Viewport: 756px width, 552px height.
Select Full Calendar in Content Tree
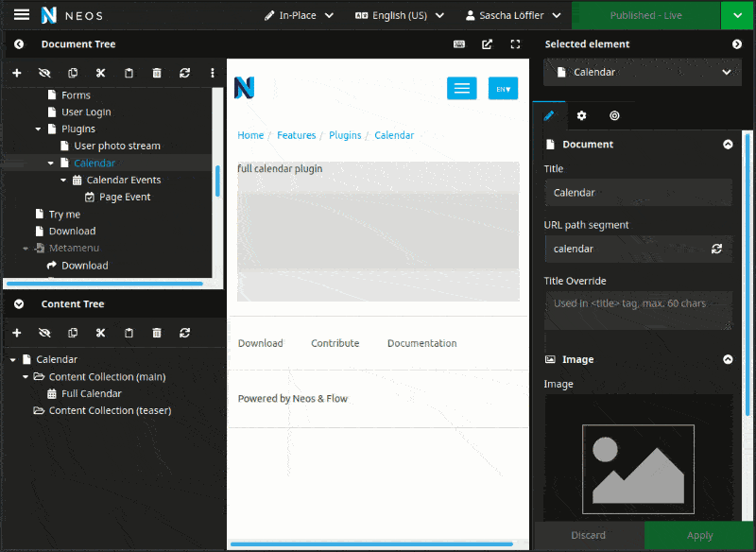(x=91, y=394)
